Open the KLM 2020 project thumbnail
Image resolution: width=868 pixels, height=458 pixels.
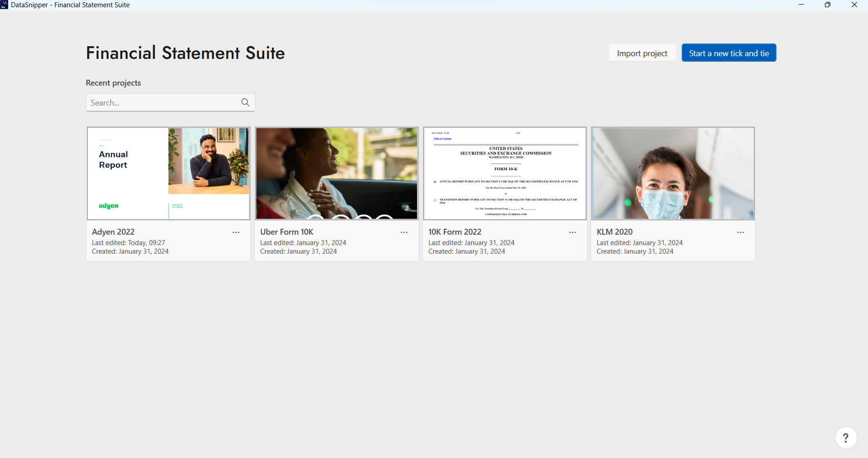673,174
